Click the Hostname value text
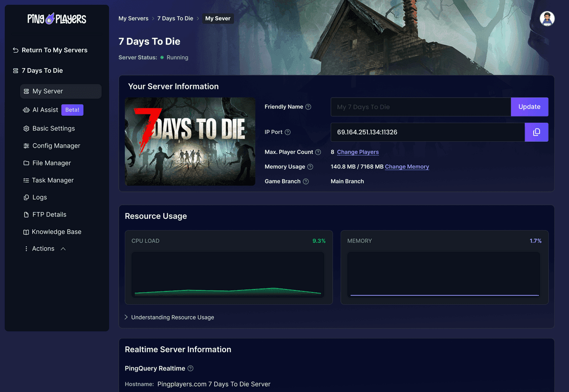Viewport: 569px width, 392px height. click(214, 384)
